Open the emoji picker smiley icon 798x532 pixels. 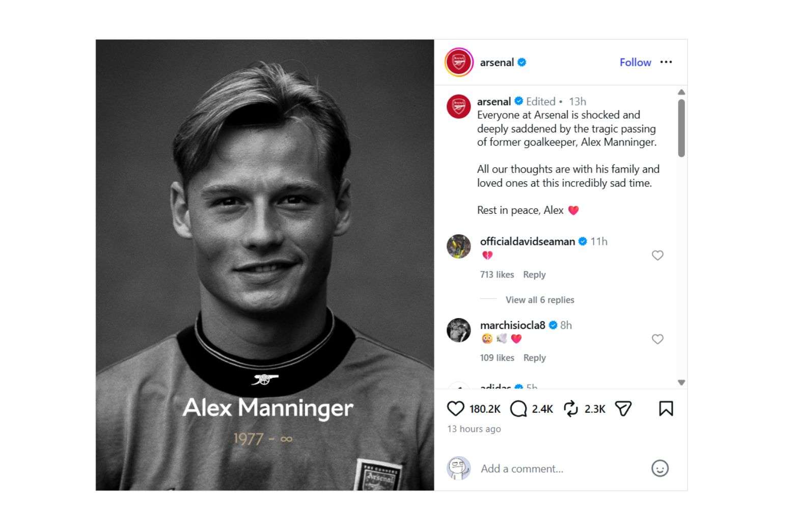pyautogui.click(x=659, y=468)
